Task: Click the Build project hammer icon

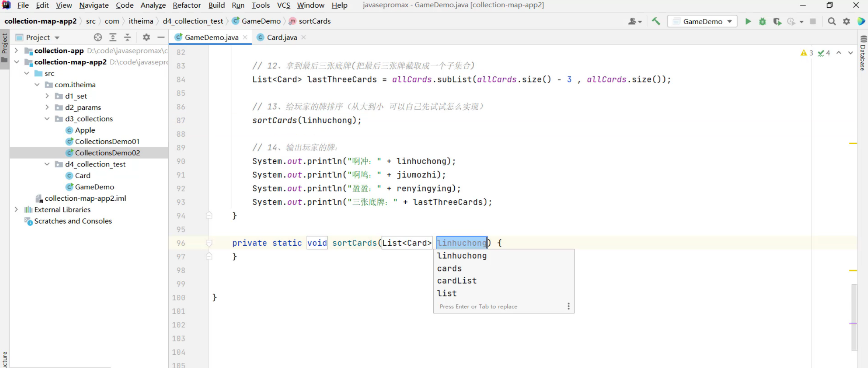Action: coord(656,21)
